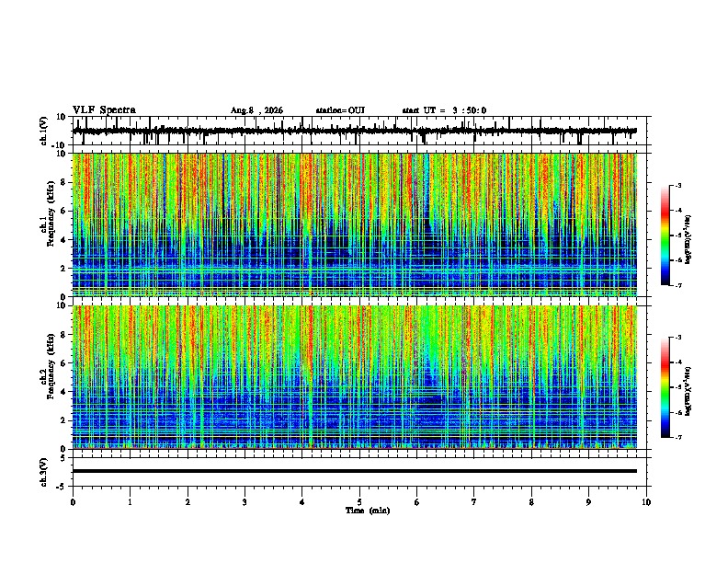Viewport: 728px width, 563px height.
Task: Click the 'ch.1(V)' waveform axis label
Action: point(44,131)
